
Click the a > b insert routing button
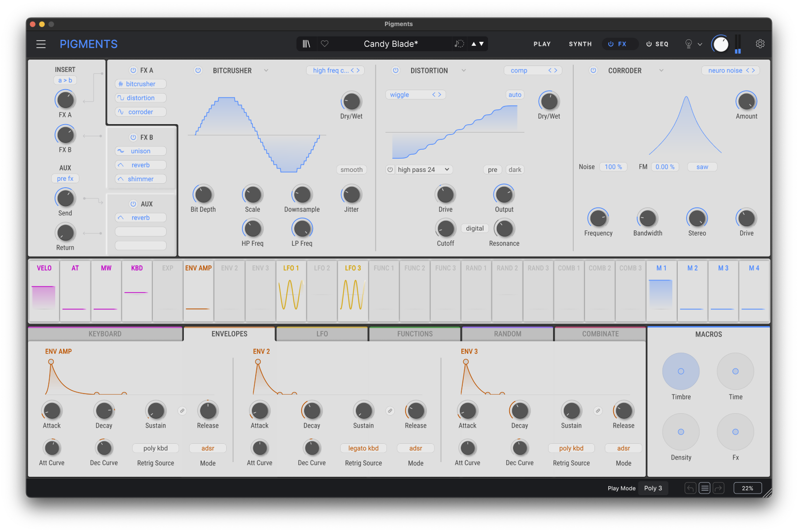[65, 80]
